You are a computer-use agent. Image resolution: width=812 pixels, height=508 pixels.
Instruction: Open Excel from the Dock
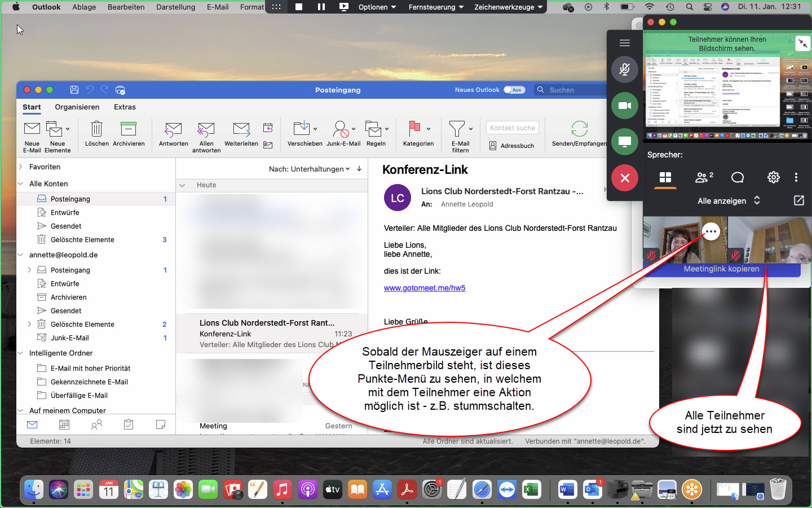(531, 489)
